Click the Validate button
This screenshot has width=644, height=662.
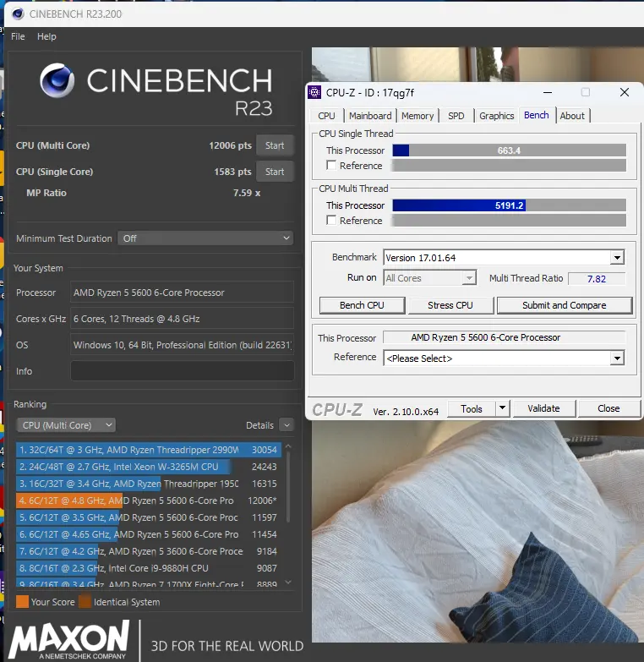click(x=543, y=408)
